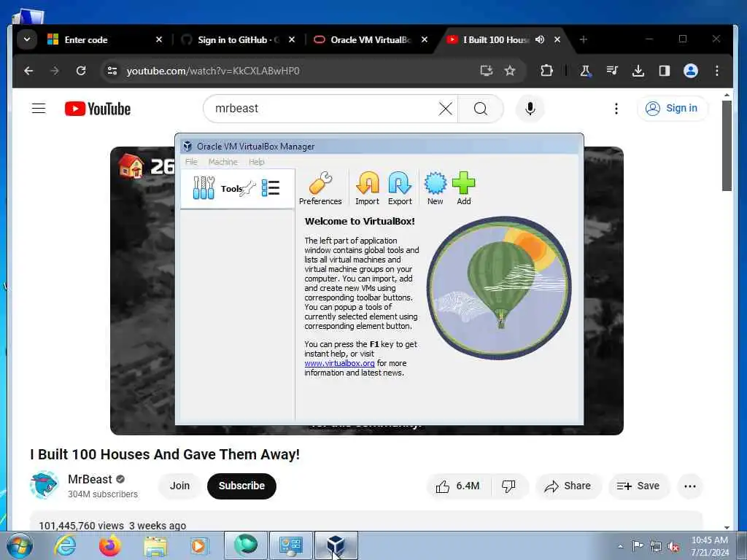Open a new browser tab
The width and height of the screenshot is (747, 560).
click(583, 39)
